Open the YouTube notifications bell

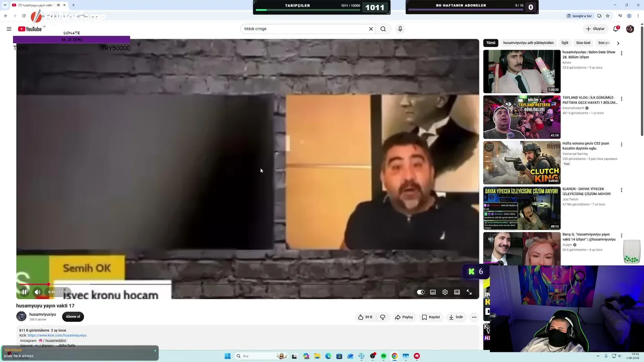616,29
